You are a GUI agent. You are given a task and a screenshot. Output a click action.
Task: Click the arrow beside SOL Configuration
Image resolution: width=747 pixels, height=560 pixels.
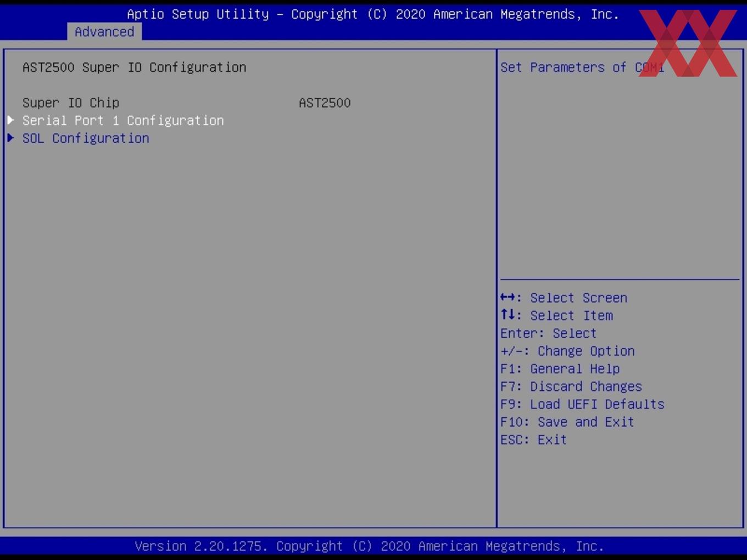pos(10,138)
